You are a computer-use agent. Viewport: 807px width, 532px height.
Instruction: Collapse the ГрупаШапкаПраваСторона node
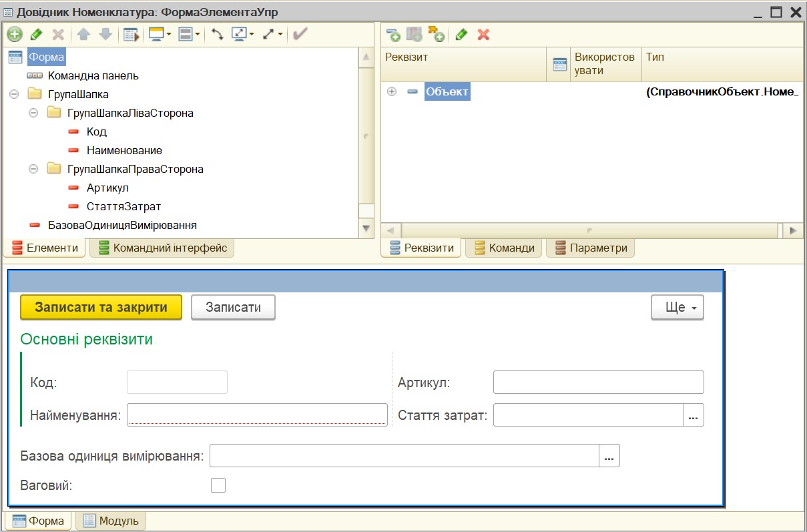[x=33, y=170]
